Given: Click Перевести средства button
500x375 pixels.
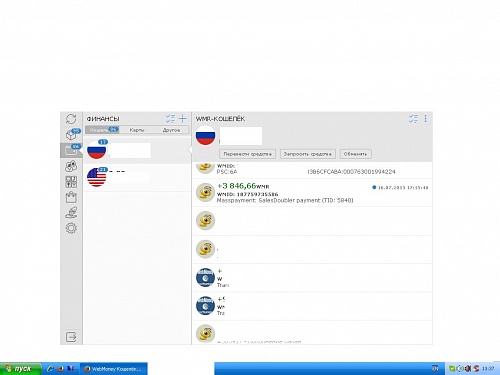Looking at the screenshot, I should (247, 154).
